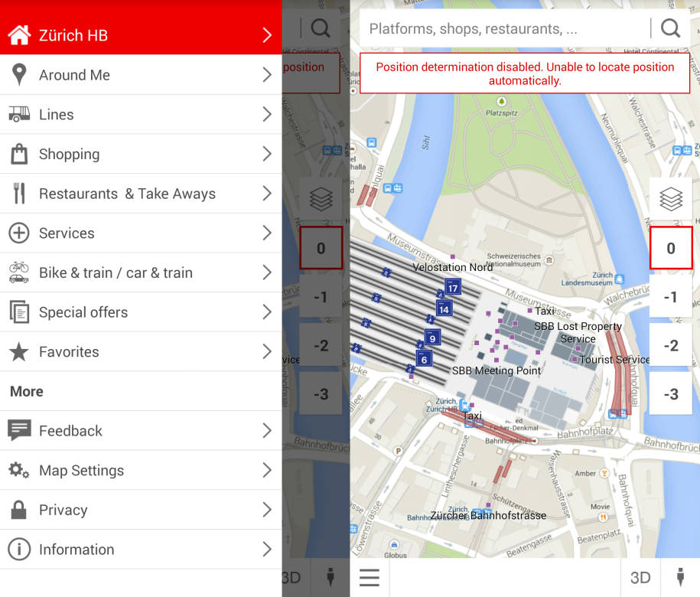This screenshot has height=597, width=700.
Task: Expand the Special offers row chevron
Action: [267, 312]
